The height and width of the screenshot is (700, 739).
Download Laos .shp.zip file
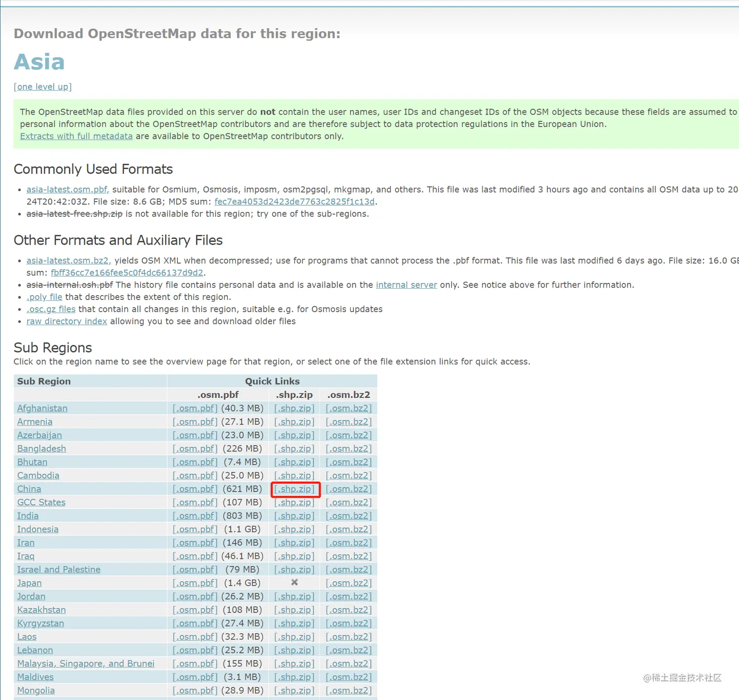click(x=294, y=636)
